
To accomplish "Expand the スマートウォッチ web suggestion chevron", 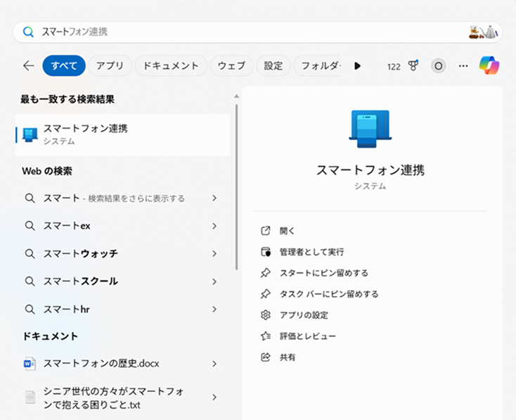I will 214,253.
